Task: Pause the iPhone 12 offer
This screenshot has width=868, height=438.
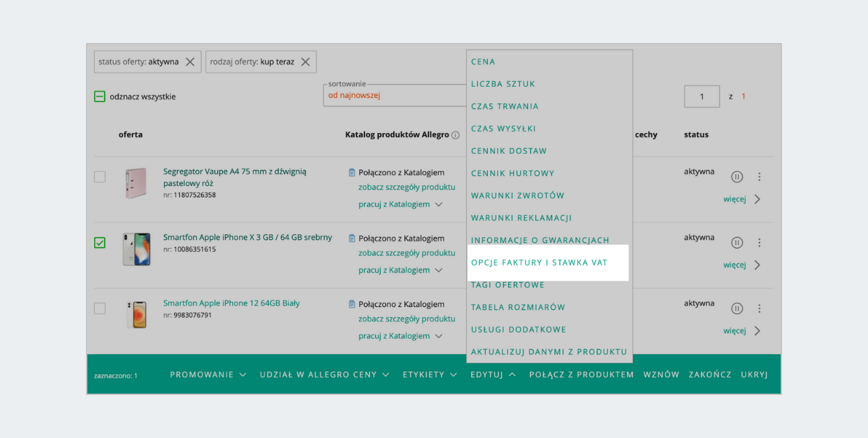Action: point(737,308)
